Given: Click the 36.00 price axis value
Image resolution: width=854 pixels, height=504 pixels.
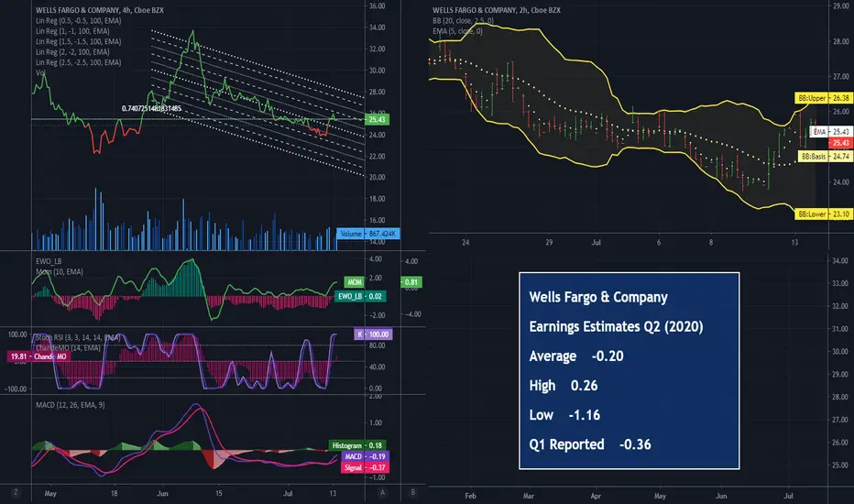Looking at the screenshot, I should pos(377,6).
